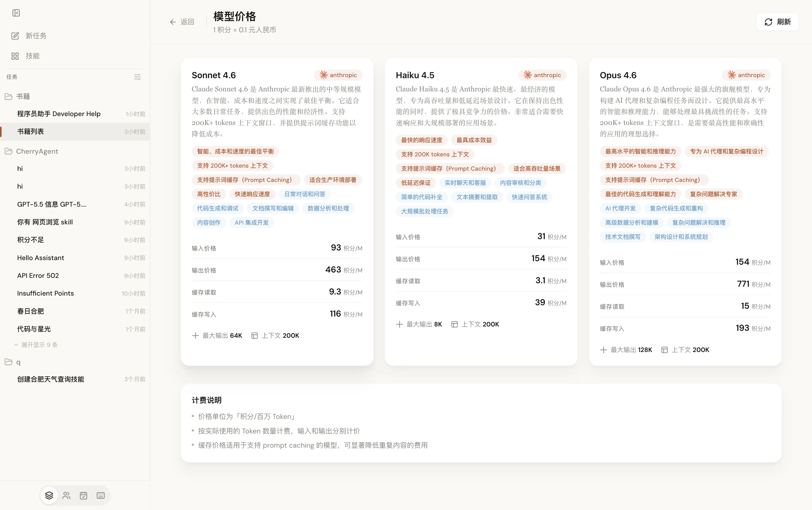Select the people icon in bottom bar
This screenshot has width=812, height=510.
66,495
